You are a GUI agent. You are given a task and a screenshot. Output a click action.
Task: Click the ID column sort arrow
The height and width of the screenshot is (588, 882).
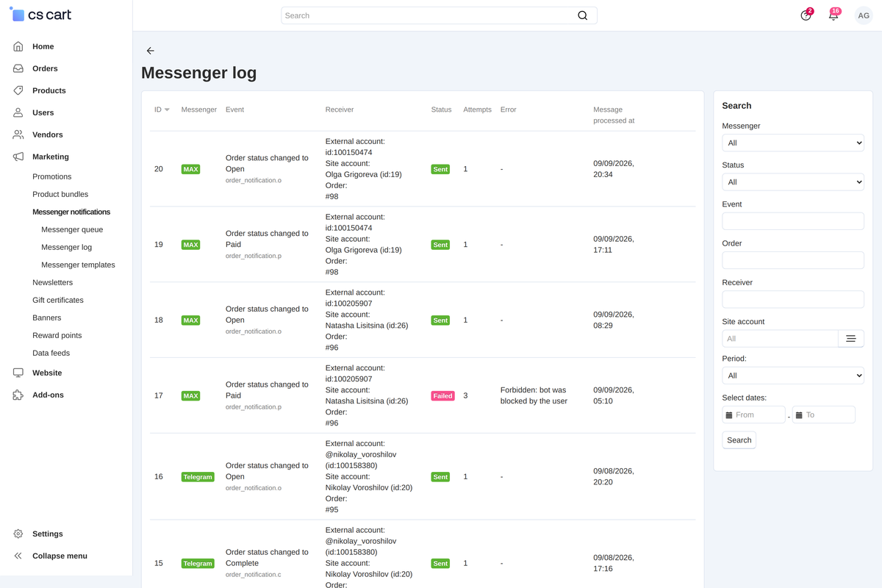[x=167, y=110]
